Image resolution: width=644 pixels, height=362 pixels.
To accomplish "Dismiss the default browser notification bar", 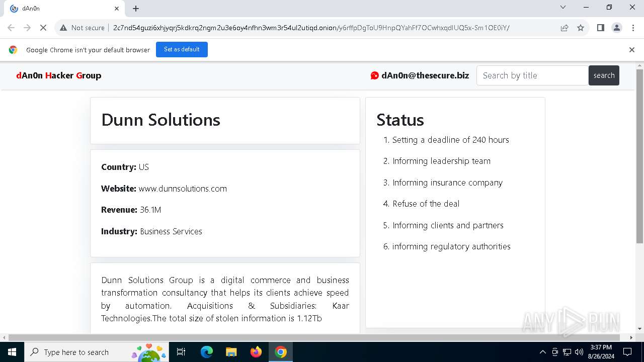I will [x=632, y=50].
